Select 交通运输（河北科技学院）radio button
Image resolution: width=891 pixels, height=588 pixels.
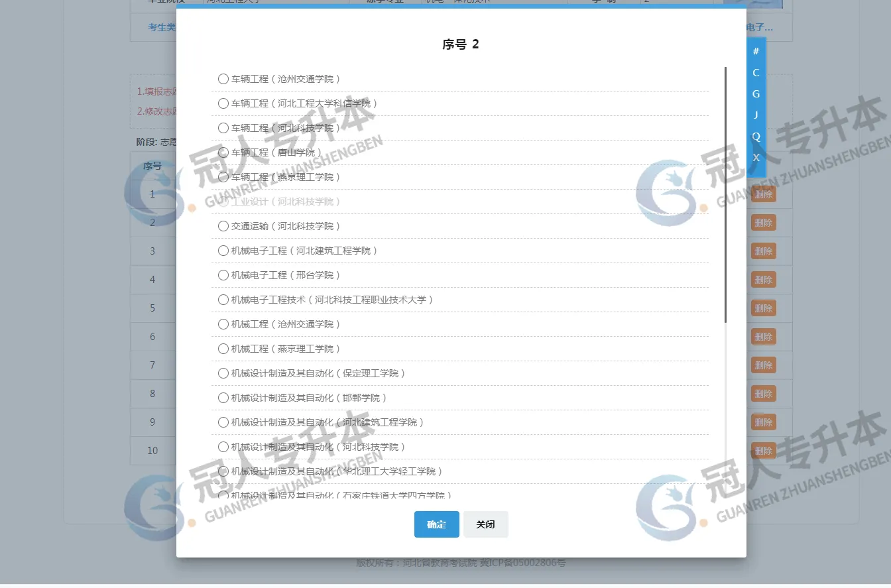click(x=223, y=226)
